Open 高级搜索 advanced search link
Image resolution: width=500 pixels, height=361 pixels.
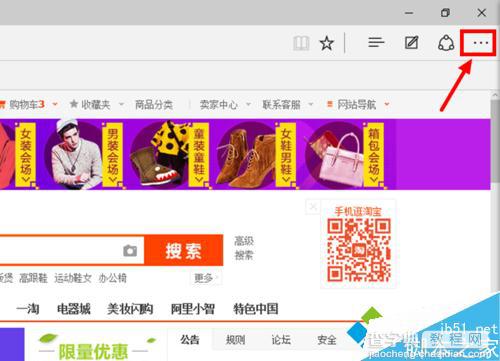click(244, 248)
